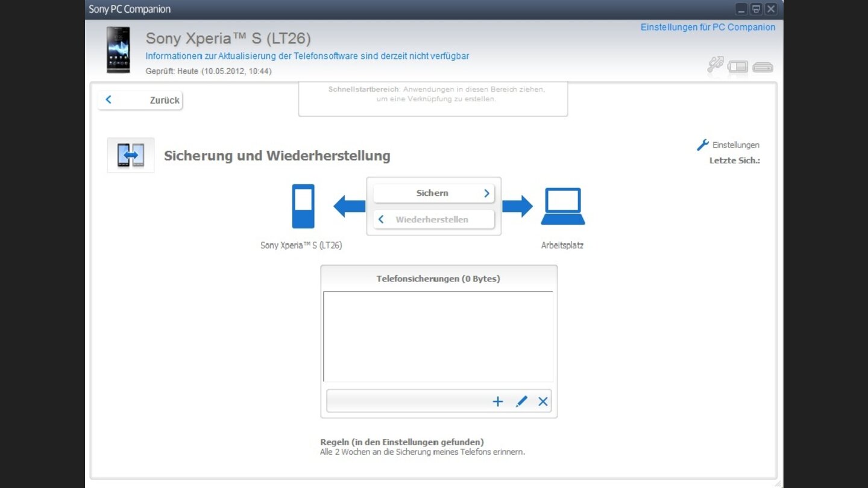Viewport: 868px width, 488px height.
Task: Open Einstellungen für PC Companion link
Action: (708, 27)
